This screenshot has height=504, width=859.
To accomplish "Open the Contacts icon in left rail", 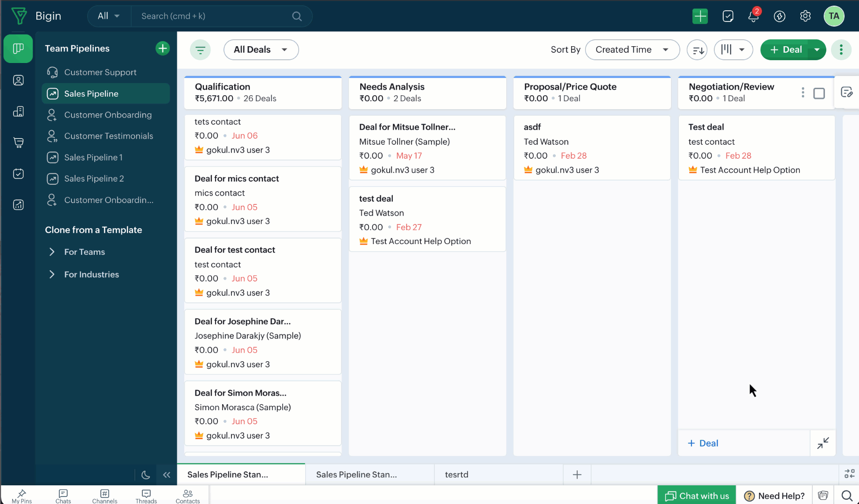I will pos(18,80).
